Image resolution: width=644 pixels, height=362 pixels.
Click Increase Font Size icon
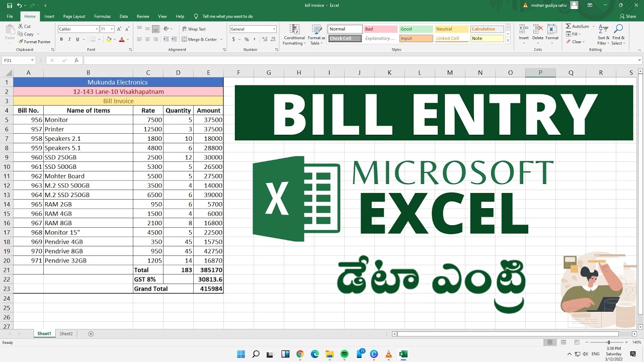(x=119, y=29)
